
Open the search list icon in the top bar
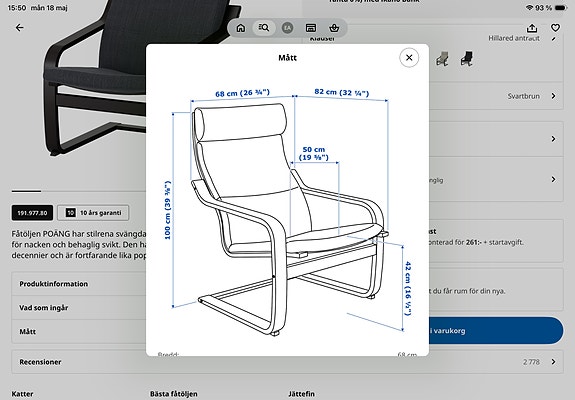(x=264, y=27)
